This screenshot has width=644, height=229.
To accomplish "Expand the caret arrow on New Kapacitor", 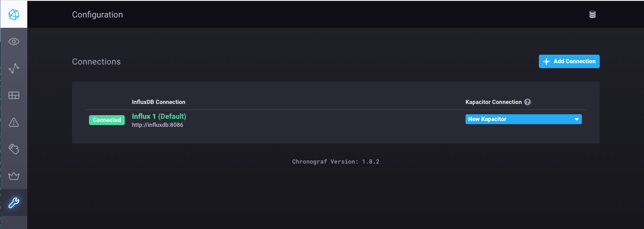I will tap(577, 119).
